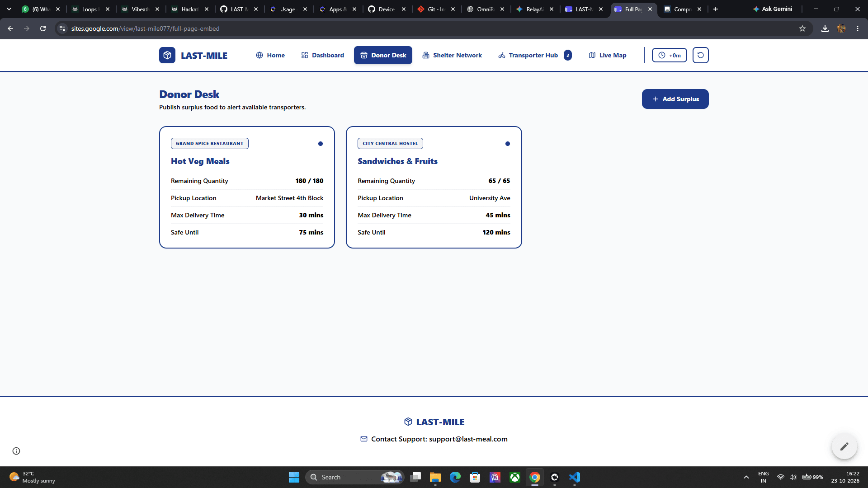
Task: Click the support email envelope icon
Action: (364, 439)
